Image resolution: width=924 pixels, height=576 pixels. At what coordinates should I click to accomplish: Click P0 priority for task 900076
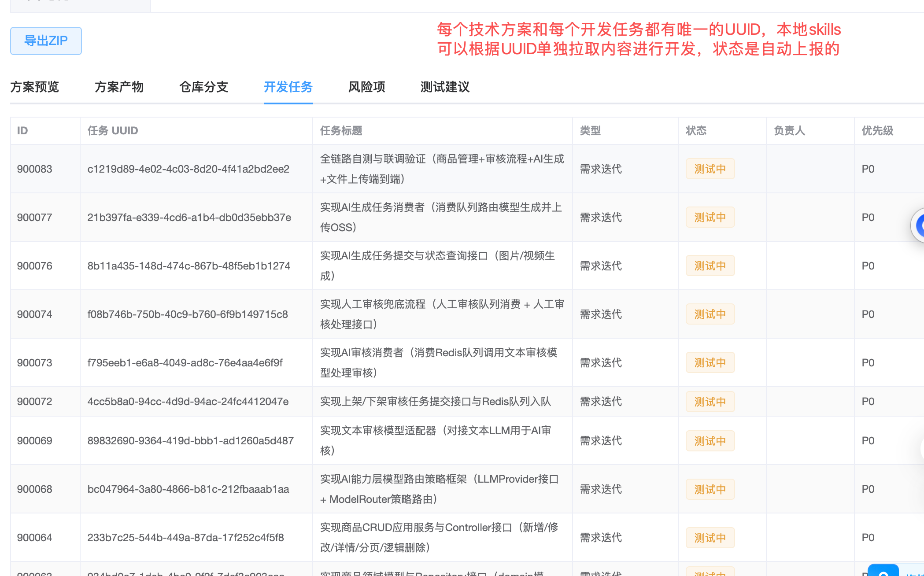[868, 266]
